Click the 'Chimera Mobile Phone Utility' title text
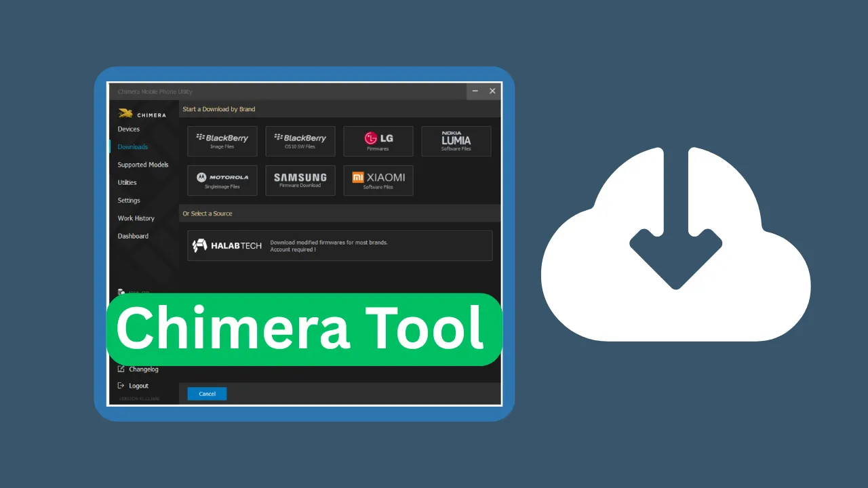This screenshot has height=488, width=868. point(155,91)
